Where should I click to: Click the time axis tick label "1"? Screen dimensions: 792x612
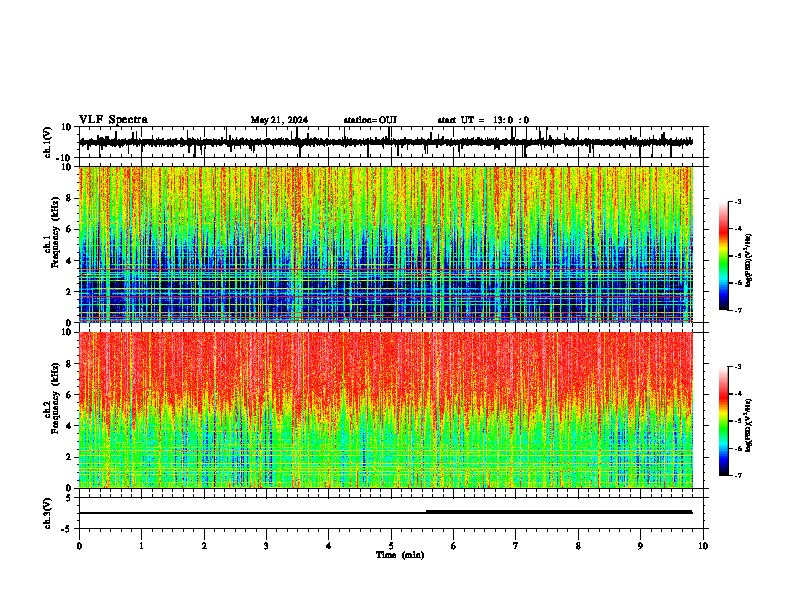pyautogui.click(x=141, y=546)
